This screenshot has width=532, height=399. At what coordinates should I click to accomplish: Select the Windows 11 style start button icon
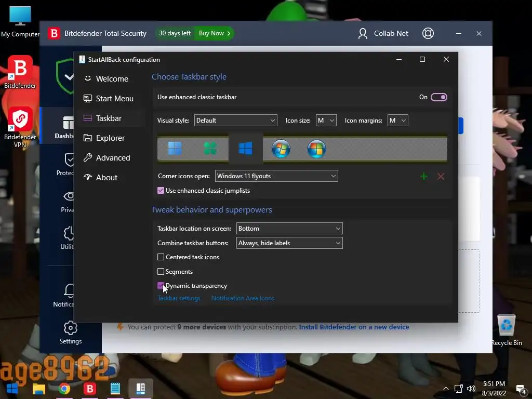[175, 148]
